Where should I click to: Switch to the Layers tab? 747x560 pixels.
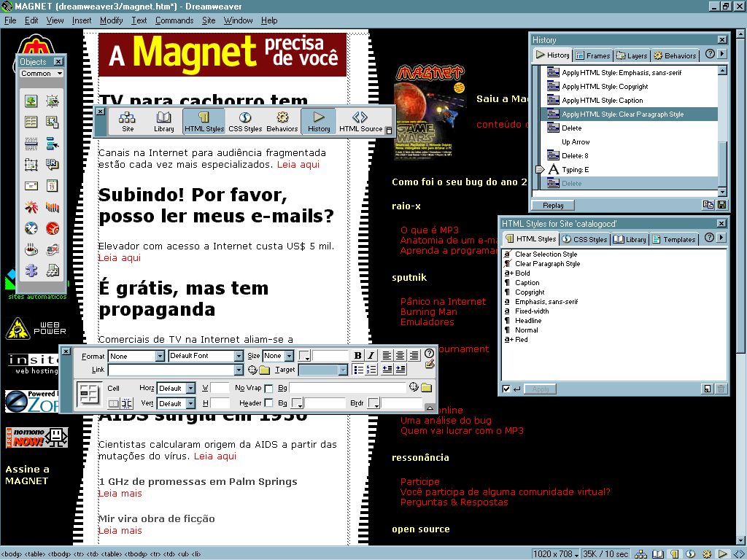point(632,55)
